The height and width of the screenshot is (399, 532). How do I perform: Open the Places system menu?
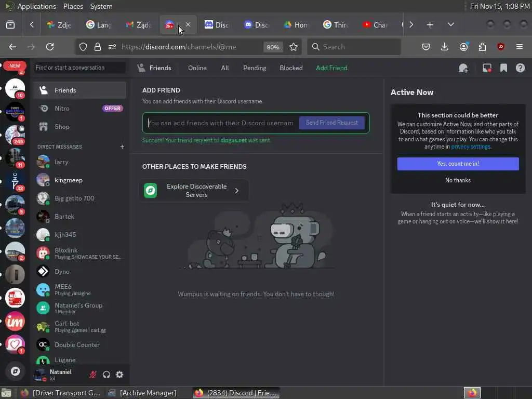click(x=73, y=6)
